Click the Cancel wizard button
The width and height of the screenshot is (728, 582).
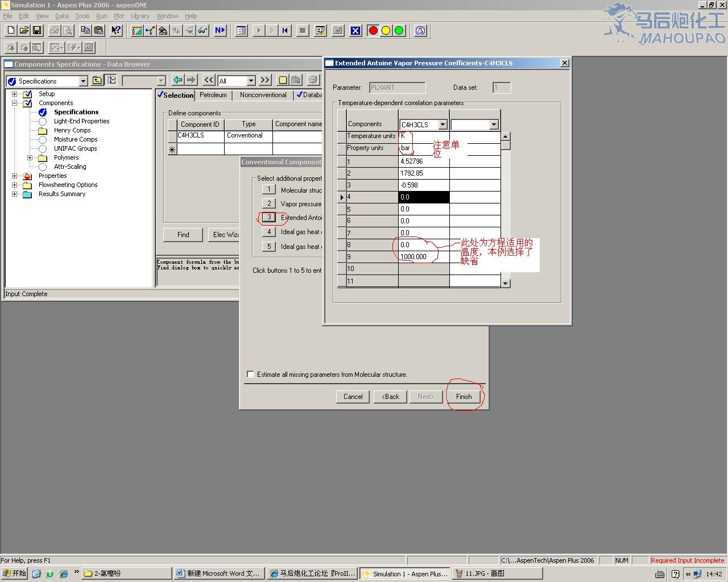(353, 397)
